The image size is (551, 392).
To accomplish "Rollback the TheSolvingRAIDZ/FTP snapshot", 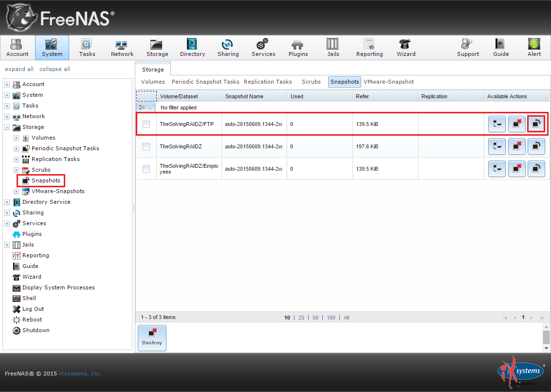I will click(536, 124).
